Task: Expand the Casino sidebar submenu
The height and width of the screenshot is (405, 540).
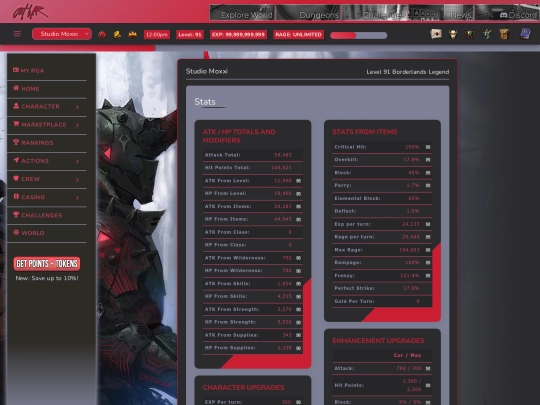Action: pyautogui.click(x=77, y=198)
